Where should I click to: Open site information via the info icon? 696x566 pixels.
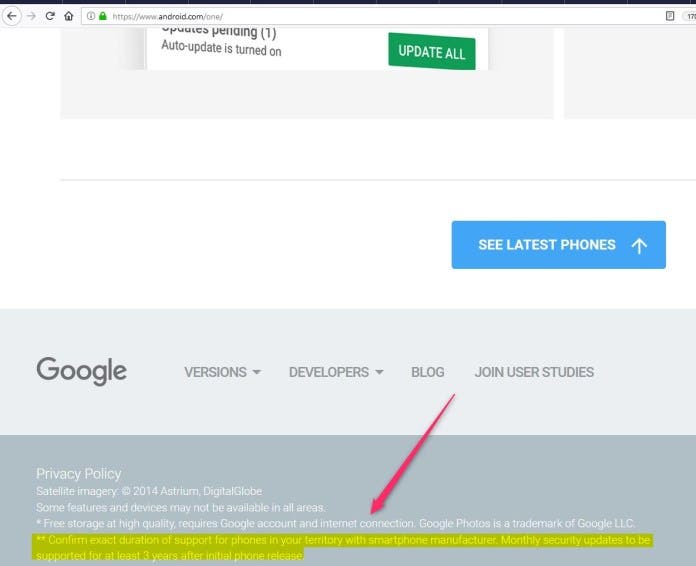(x=90, y=16)
